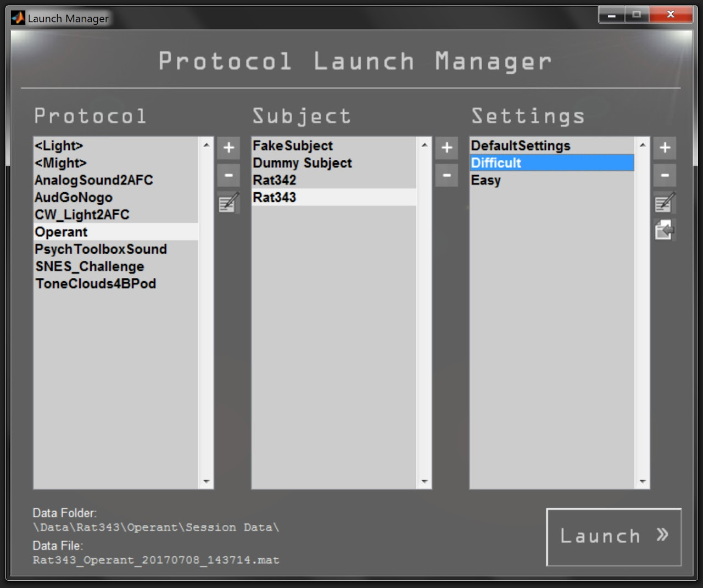Delete the selected settings with the minus icon
The width and height of the screenshot is (703, 588).
click(665, 176)
